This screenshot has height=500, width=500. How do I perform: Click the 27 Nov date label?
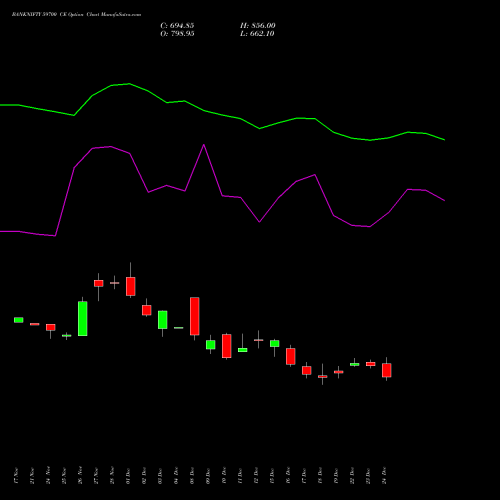[x=96, y=475]
